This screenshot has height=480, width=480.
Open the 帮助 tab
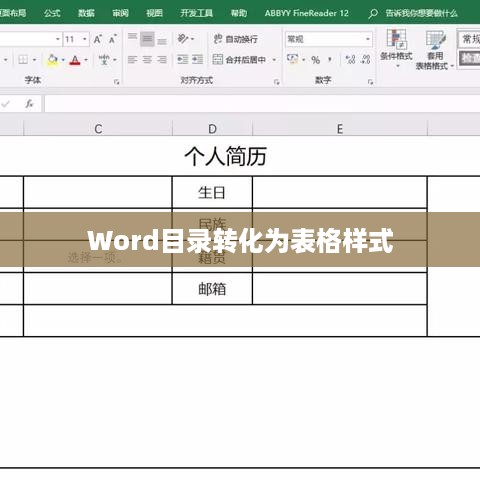239,13
